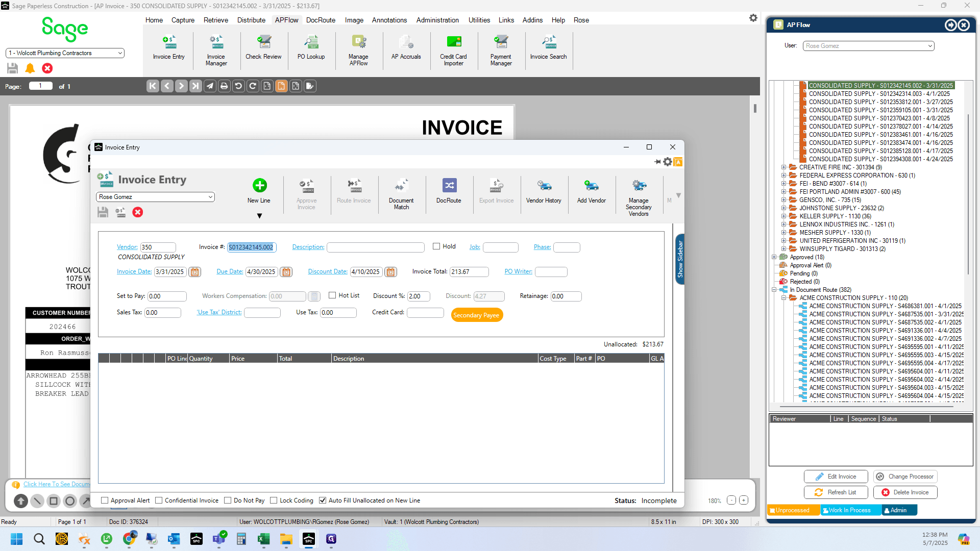The image size is (980, 551).
Task: Enable Confidential Invoice checkbox
Action: 159,500
